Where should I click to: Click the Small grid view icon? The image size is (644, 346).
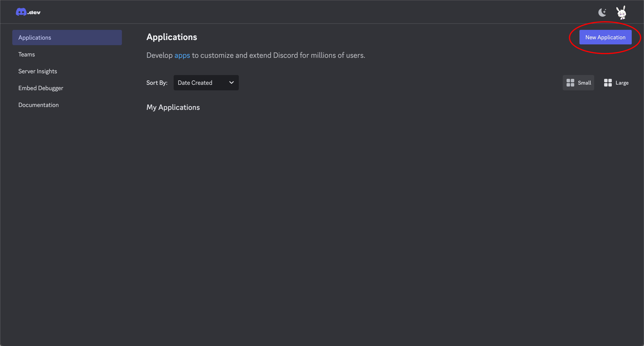pyautogui.click(x=571, y=83)
